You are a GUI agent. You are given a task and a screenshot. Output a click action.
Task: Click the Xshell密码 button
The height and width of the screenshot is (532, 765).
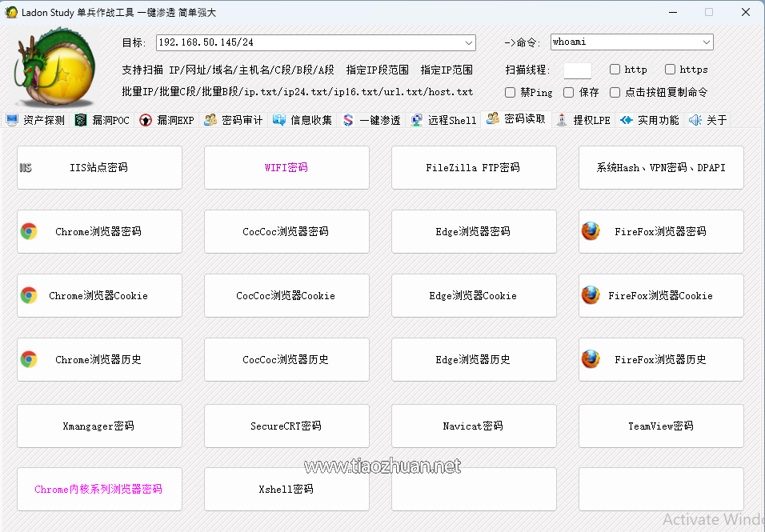click(286, 489)
